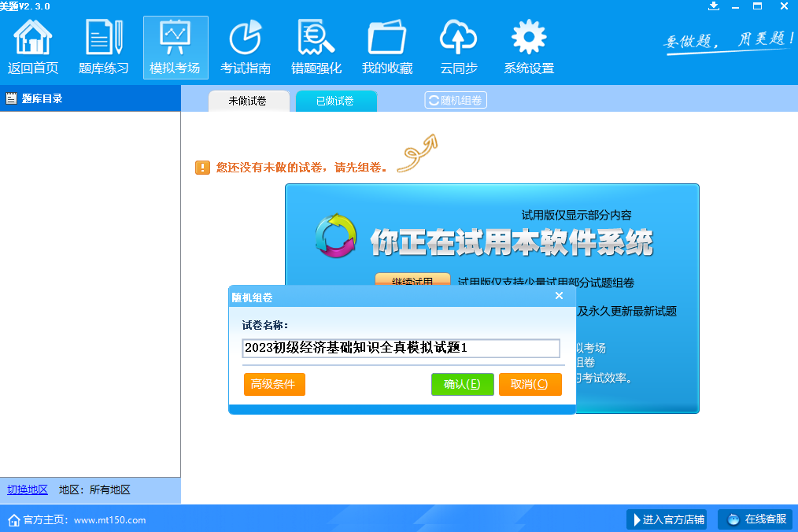Click the 题库目录 panel header

click(90, 98)
